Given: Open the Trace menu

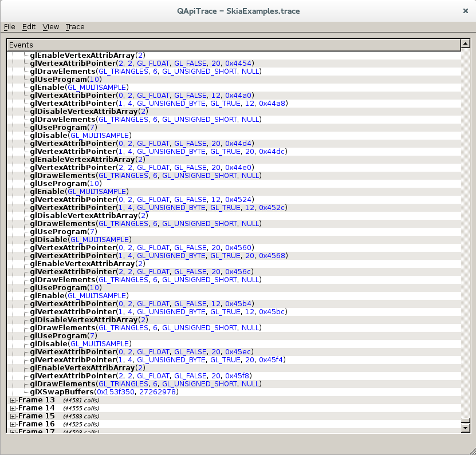Looking at the screenshot, I should coord(75,27).
